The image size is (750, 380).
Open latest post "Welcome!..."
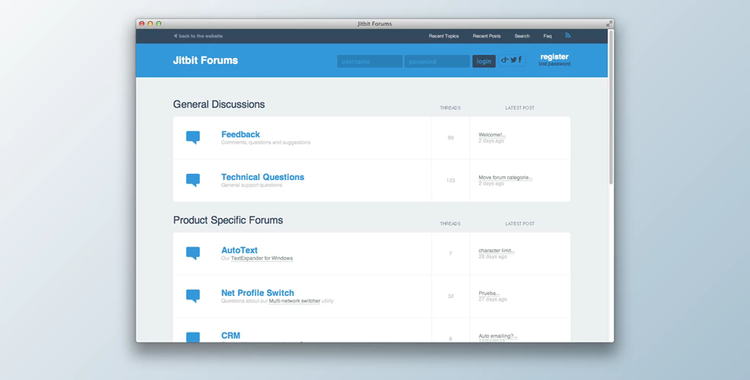(492, 135)
